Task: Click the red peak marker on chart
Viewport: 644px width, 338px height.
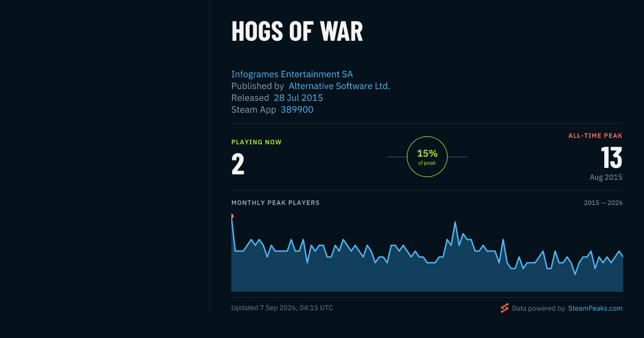Action: pyautogui.click(x=232, y=216)
